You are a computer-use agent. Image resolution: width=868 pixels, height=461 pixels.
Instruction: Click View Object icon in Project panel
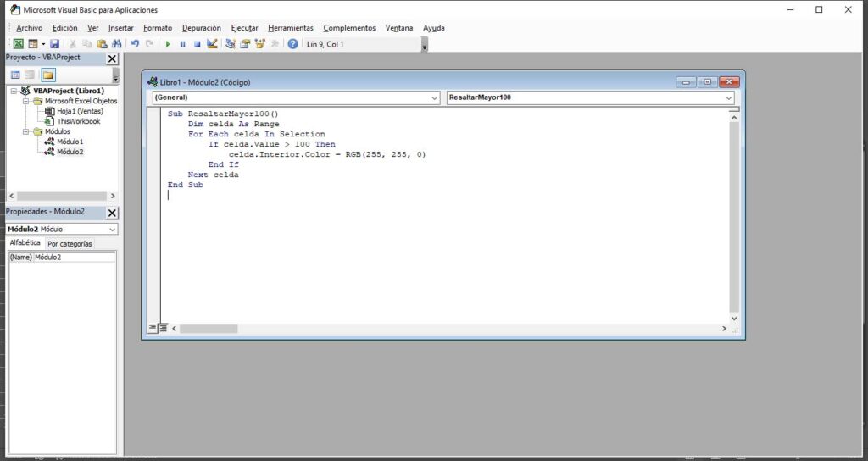[30, 75]
